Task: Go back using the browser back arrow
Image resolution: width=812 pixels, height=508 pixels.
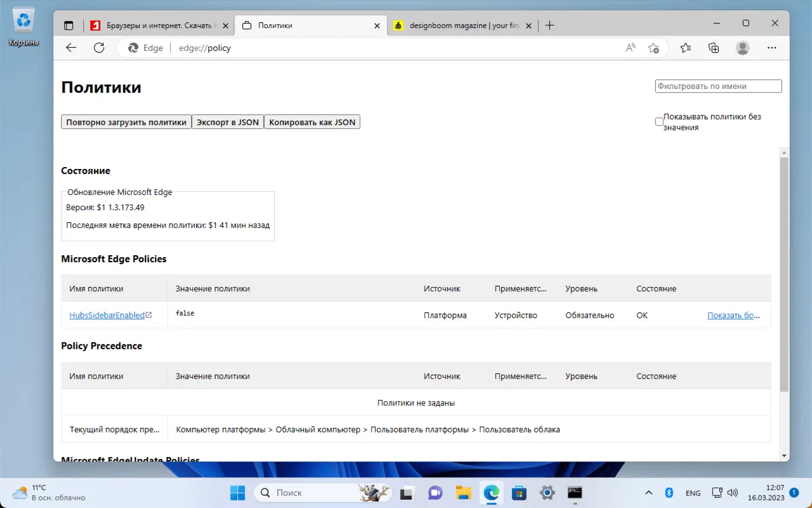Action: 71,48
